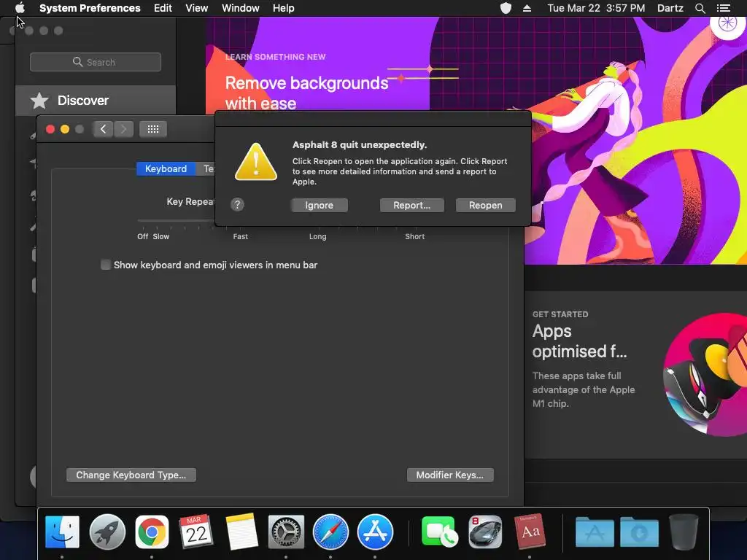
Task: Open Apps optimised for M1 card
Action: point(635,375)
